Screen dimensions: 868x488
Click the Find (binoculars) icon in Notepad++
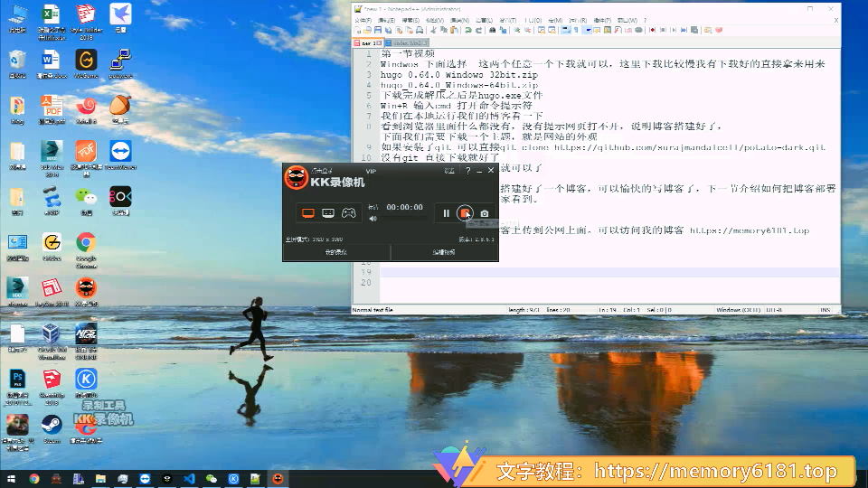pos(492,31)
